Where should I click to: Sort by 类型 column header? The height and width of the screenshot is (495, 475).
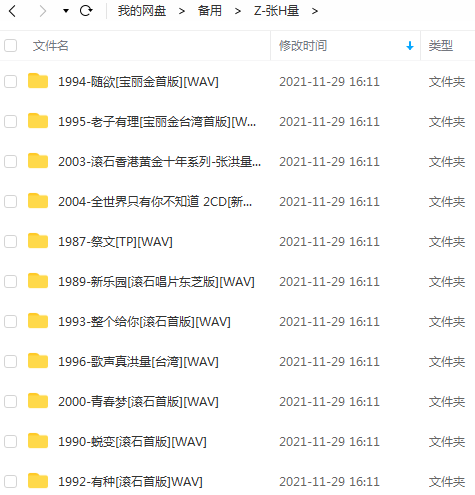[x=441, y=46]
